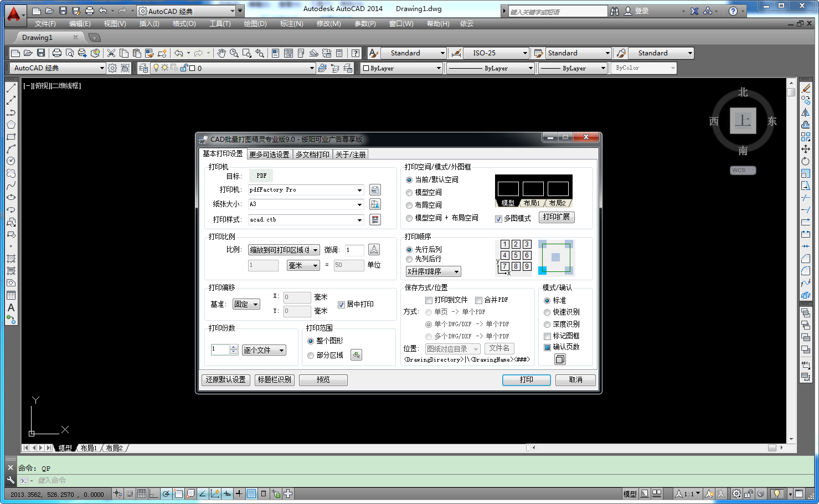Select the Multiline Text tool (A)

(x=11, y=307)
